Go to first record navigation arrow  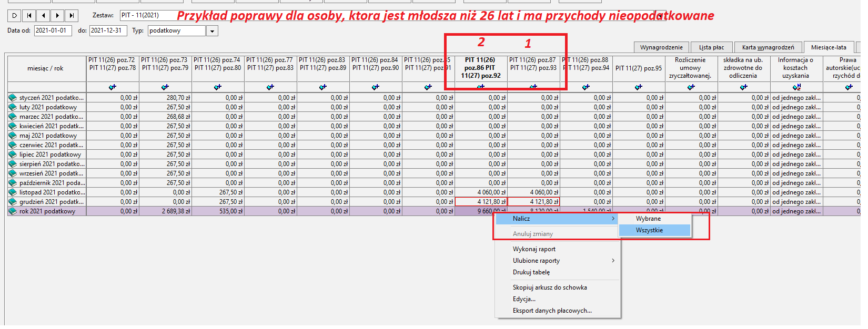click(29, 16)
